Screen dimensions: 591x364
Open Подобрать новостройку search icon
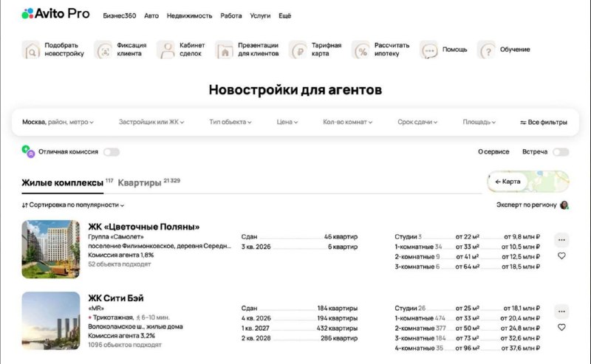pyautogui.click(x=31, y=49)
